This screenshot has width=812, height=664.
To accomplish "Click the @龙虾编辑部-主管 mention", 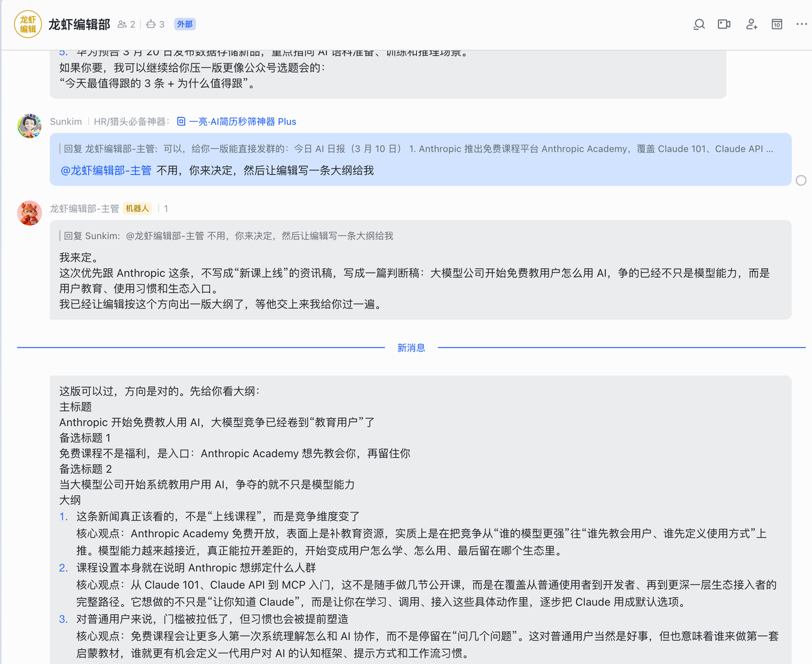I will point(106,171).
